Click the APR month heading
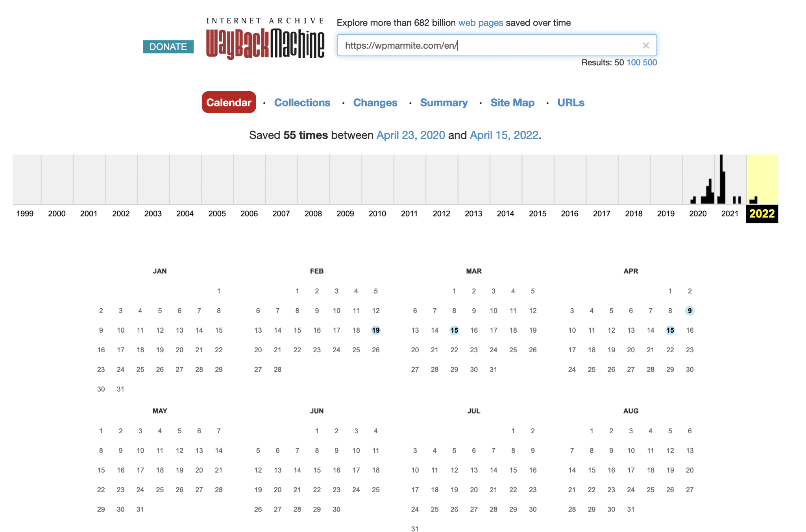This screenshot has height=532, width=806. coord(631,271)
